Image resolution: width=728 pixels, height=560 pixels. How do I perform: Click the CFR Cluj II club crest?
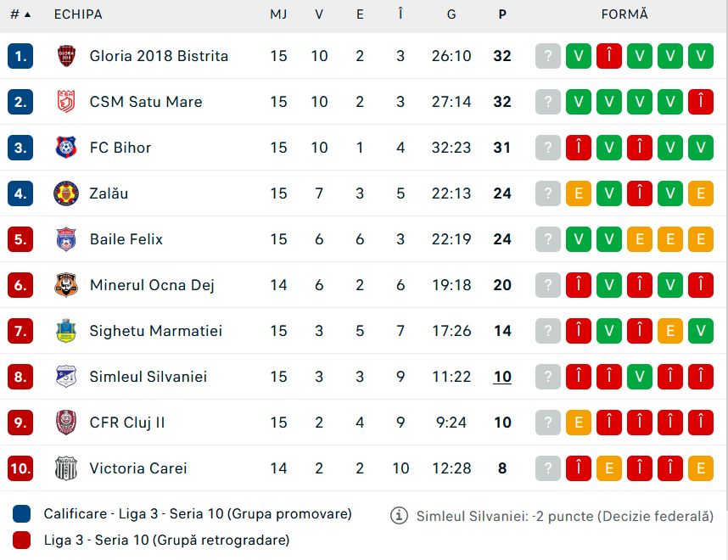[x=65, y=423]
